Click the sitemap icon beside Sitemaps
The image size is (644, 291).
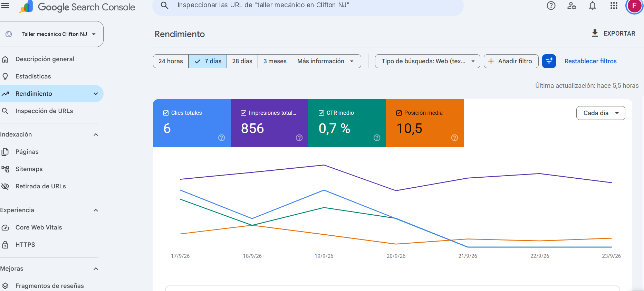click(5, 169)
